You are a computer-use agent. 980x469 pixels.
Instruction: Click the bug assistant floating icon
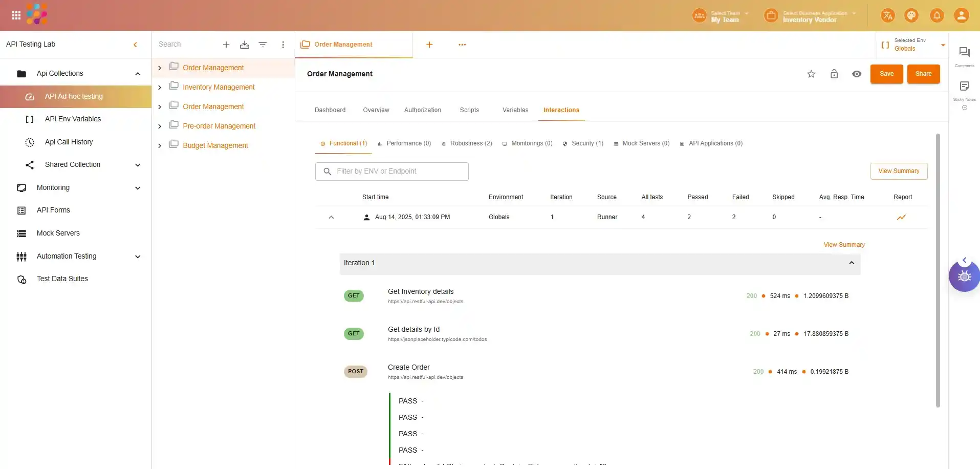click(x=964, y=276)
